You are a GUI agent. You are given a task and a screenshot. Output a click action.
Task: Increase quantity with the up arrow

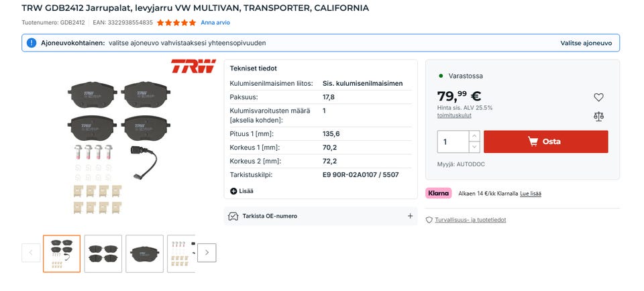click(x=474, y=136)
